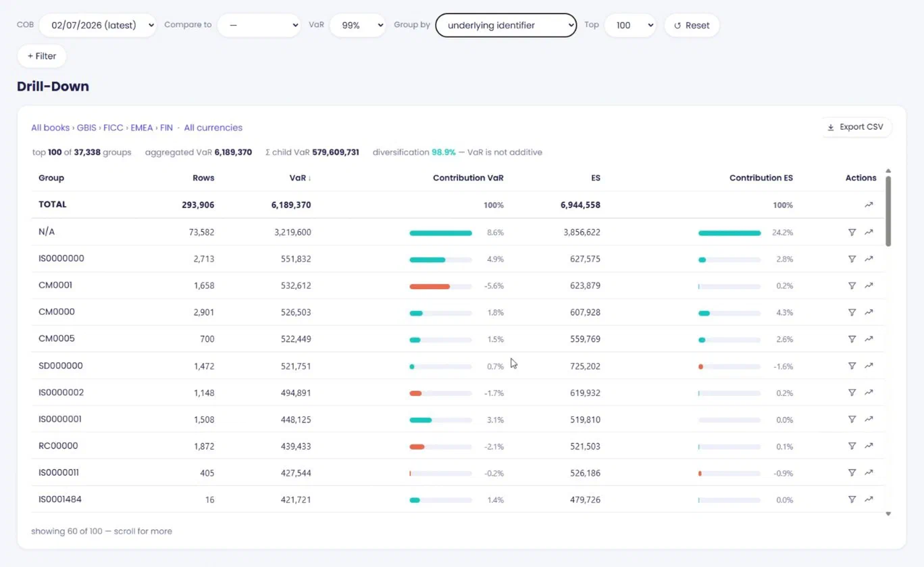
Task: Filter on the IS0000011 group
Action: click(x=852, y=473)
